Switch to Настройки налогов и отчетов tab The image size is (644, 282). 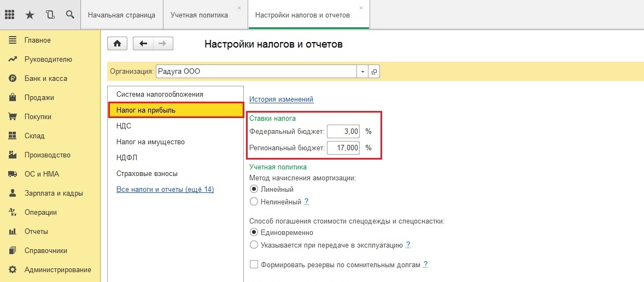point(309,15)
